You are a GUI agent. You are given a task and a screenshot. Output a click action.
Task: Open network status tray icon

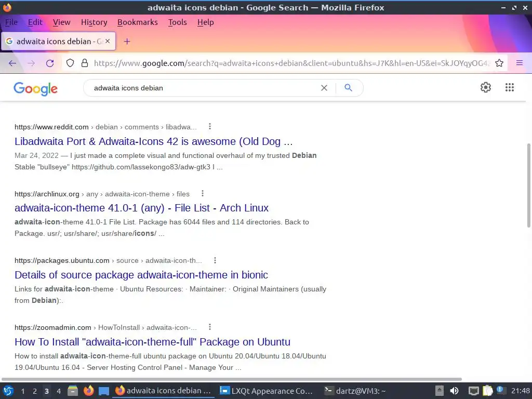(474, 391)
